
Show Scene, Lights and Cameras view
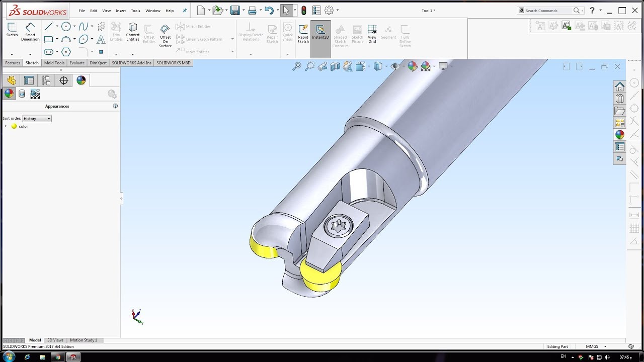click(x=35, y=94)
